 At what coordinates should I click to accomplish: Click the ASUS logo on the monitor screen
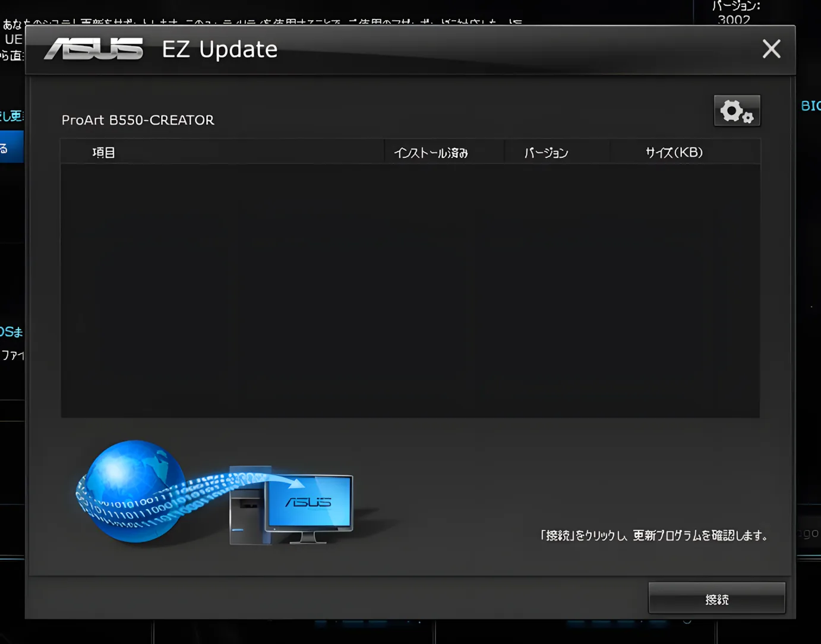tap(309, 501)
